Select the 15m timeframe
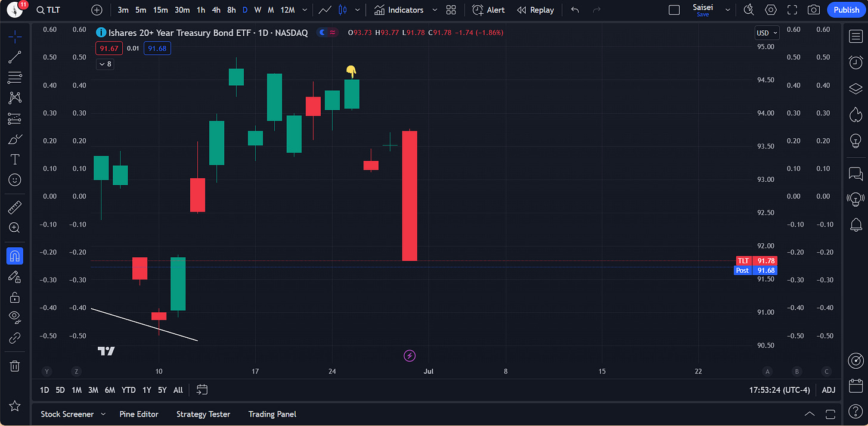This screenshot has width=868, height=426. 160,10
